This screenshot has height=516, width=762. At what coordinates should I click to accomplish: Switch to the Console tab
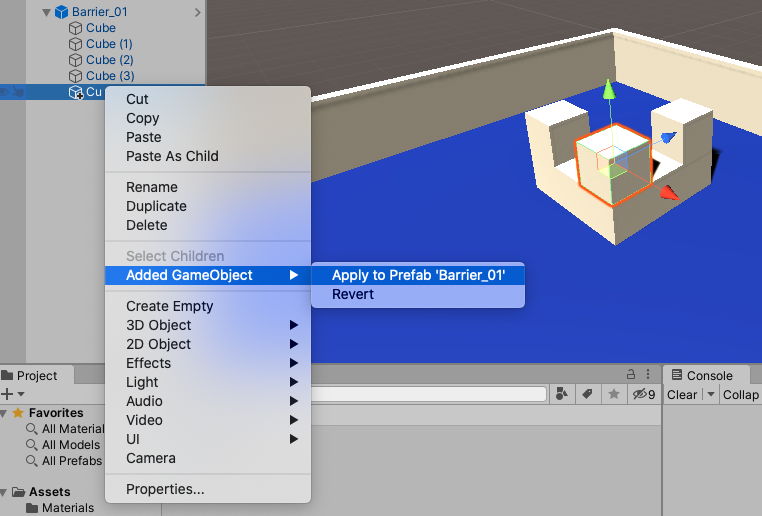click(706, 375)
